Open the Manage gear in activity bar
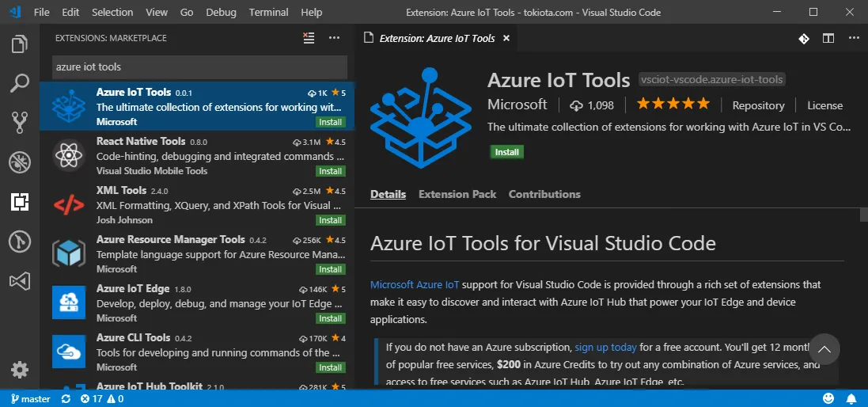Image resolution: width=868 pixels, height=407 pixels. tap(19, 369)
